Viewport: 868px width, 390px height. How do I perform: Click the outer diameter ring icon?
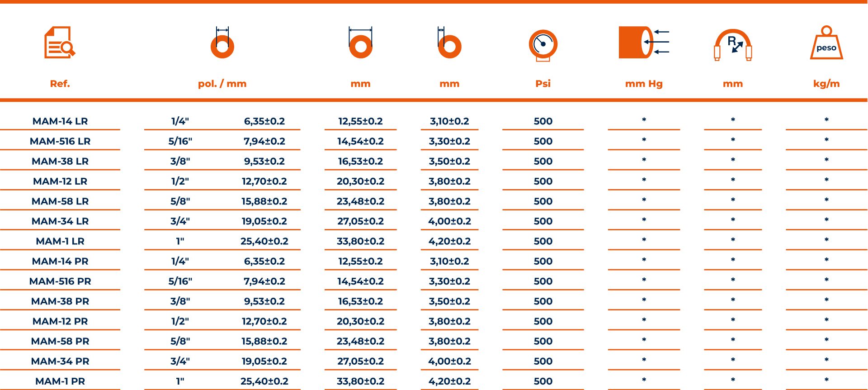360,43
